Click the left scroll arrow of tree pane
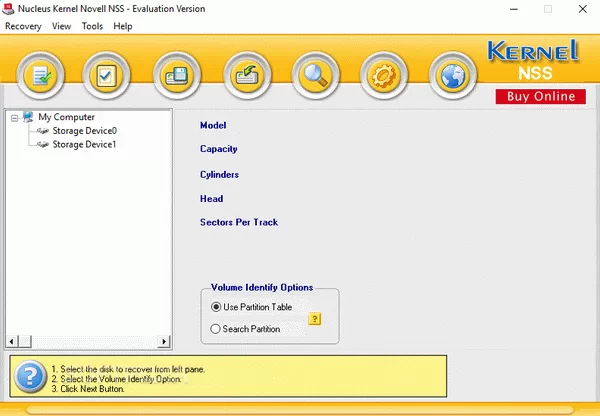Viewport: 600px width, 416px height. (x=11, y=341)
